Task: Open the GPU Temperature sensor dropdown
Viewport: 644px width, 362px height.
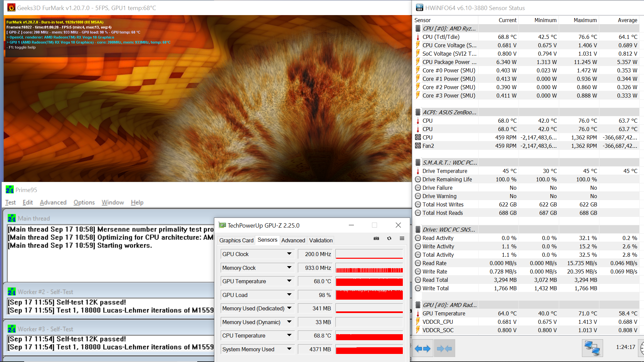Action: coord(289,281)
